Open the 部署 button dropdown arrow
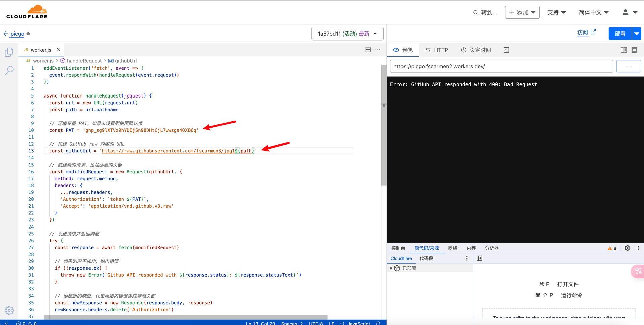The height and width of the screenshot is (325, 644). click(x=637, y=34)
